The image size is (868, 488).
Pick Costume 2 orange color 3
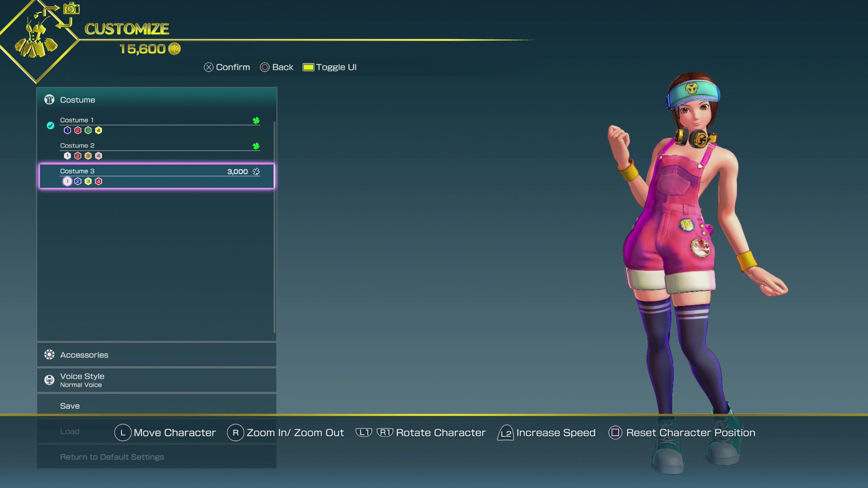(x=88, y=156)
